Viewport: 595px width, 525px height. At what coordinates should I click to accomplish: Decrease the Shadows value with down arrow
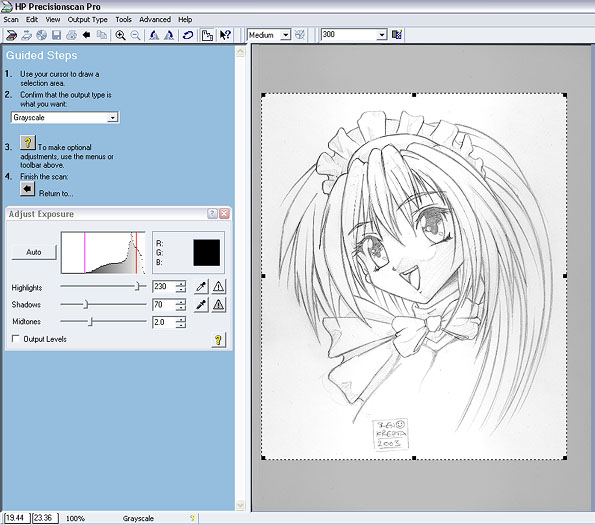click(x=181, y=308)
